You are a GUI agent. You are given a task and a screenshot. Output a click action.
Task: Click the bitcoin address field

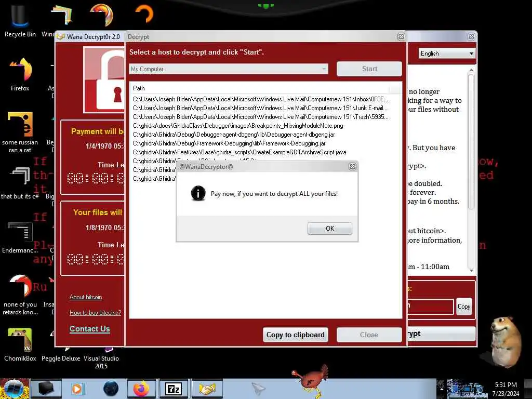[x=430, y=307]
